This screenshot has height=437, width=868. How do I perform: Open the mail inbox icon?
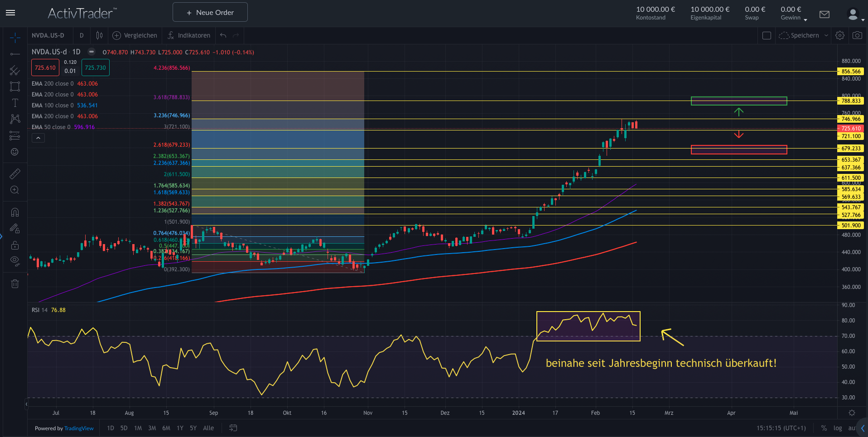(825, 14)
